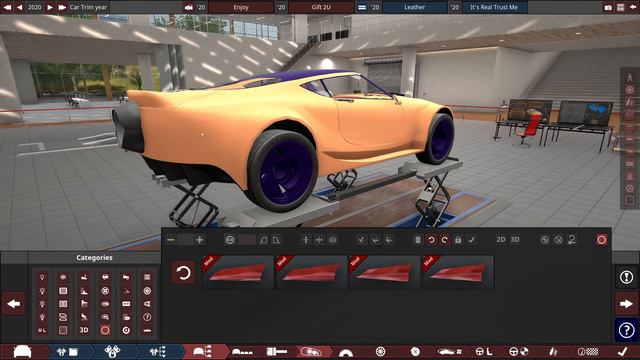Jump to the latest trim year with the double-right arrow
This screenshot has width=640, height=360.
point(62,7)
